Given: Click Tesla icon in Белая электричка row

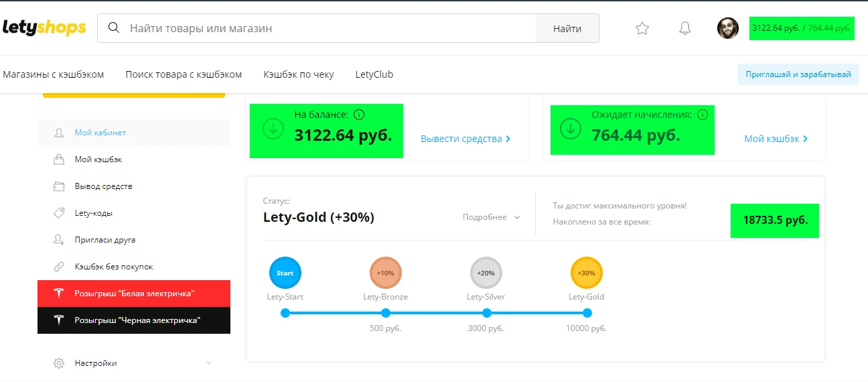Looking at the screenshot, I should pos(59,294).
